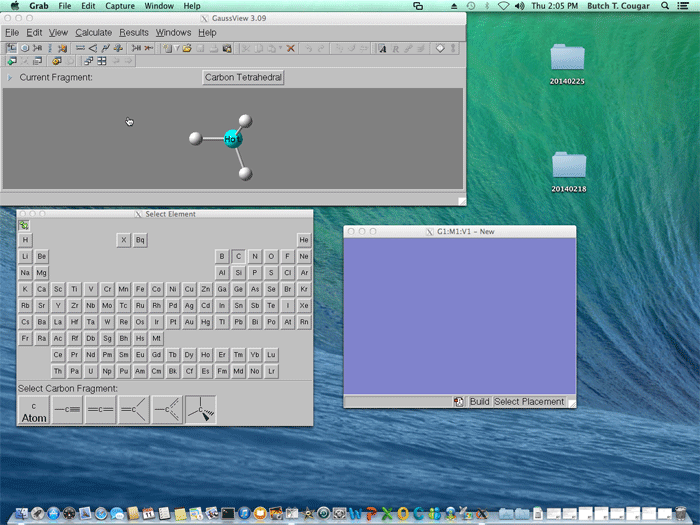The height and width of the screenshot is (525, 700).
Task: Toggle the N element button
Action: [x=254, y=256]
